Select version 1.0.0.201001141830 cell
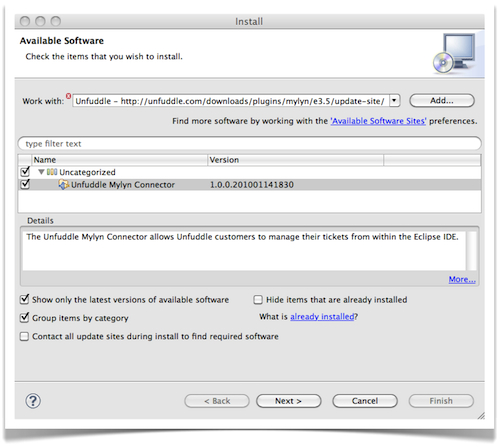The height and width of the screenshot is (447, 500). [x=252, y=185]
